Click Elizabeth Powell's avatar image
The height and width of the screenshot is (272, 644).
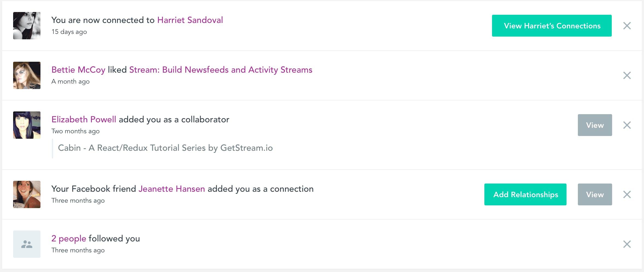[x=27, y=125]
